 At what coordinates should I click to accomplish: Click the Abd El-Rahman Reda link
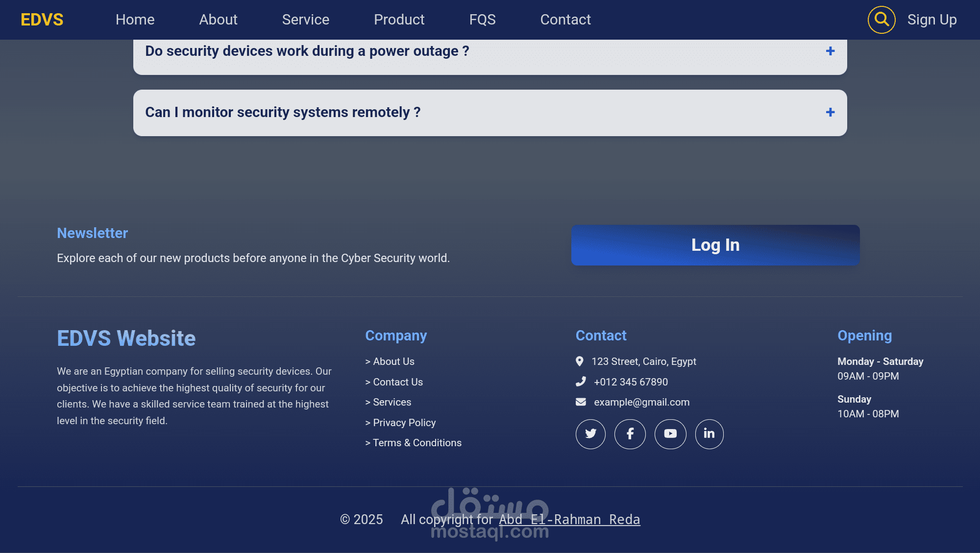569,519
